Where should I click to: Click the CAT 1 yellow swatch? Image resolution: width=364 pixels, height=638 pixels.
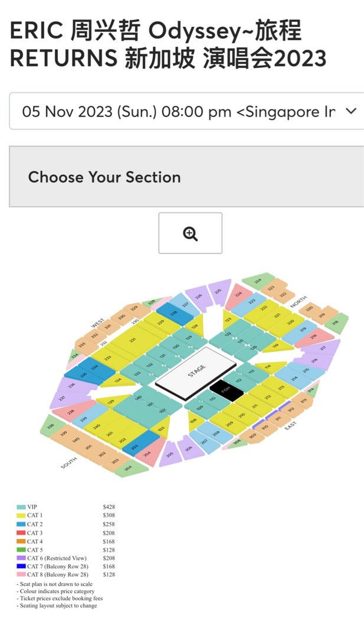[21, 515]
